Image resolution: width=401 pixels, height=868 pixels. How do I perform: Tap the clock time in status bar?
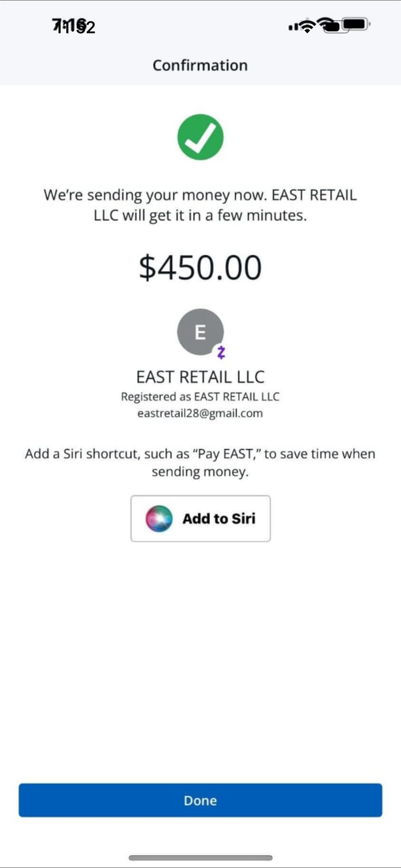point(74,27)
